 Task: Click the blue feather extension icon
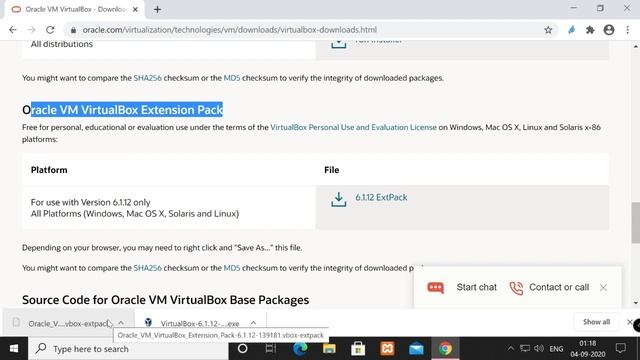[x=571, y=30]
